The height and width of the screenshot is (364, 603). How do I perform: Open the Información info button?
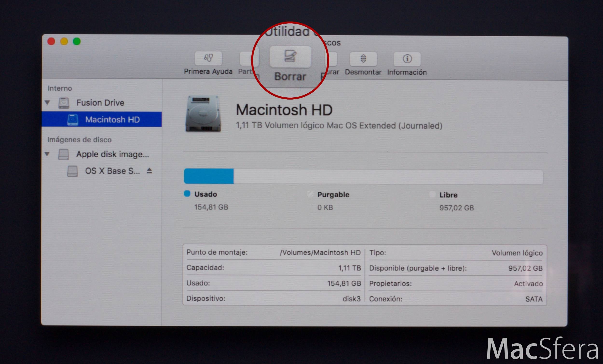[x=407, y=59]
